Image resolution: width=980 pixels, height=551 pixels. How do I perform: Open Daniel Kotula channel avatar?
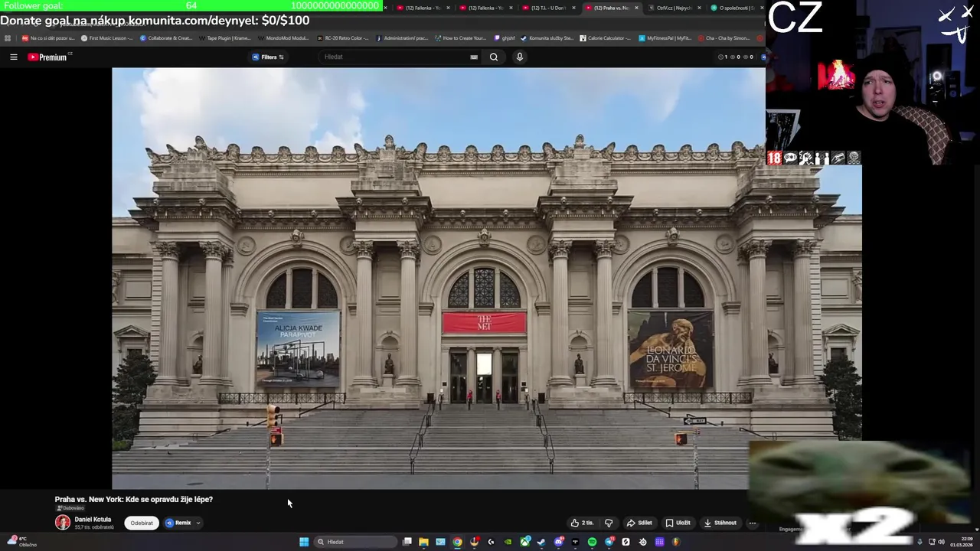(x=63, y=523)
